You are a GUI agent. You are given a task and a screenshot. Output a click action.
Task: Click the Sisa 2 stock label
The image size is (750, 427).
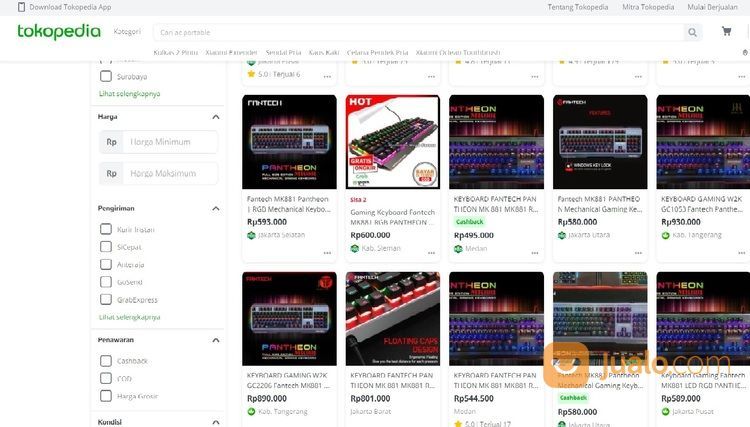(x=358, y=200)
